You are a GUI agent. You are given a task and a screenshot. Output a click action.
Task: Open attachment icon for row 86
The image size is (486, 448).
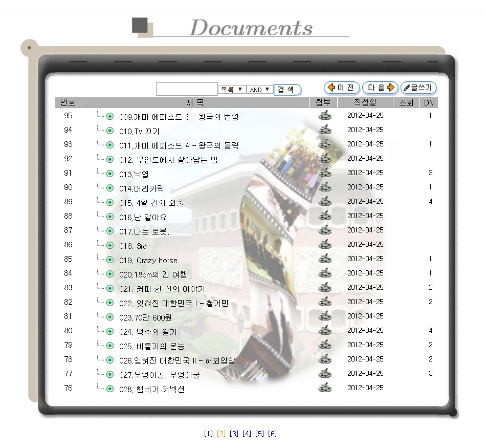[325, 244]
